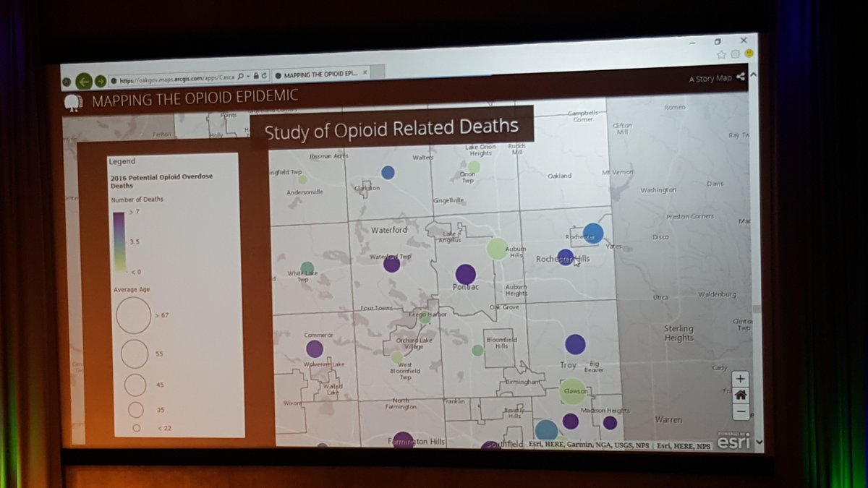Click the lock security icon in address bar

point(256,75)
